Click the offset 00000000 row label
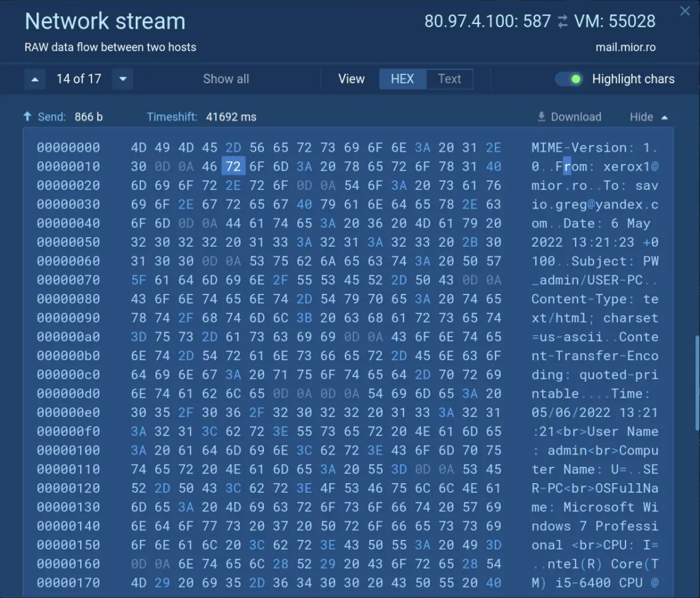700x598 pixels. click(68, 148)
